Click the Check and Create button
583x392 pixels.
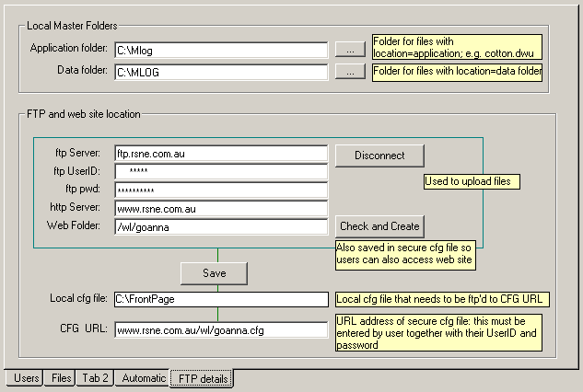pyautogui.click(x=379, y=226)
